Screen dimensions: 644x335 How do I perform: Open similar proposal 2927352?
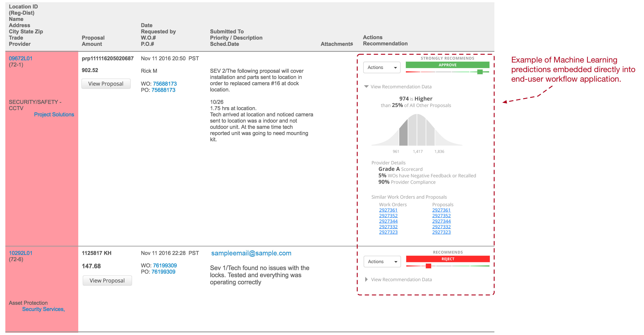click(x=441, y=216)
